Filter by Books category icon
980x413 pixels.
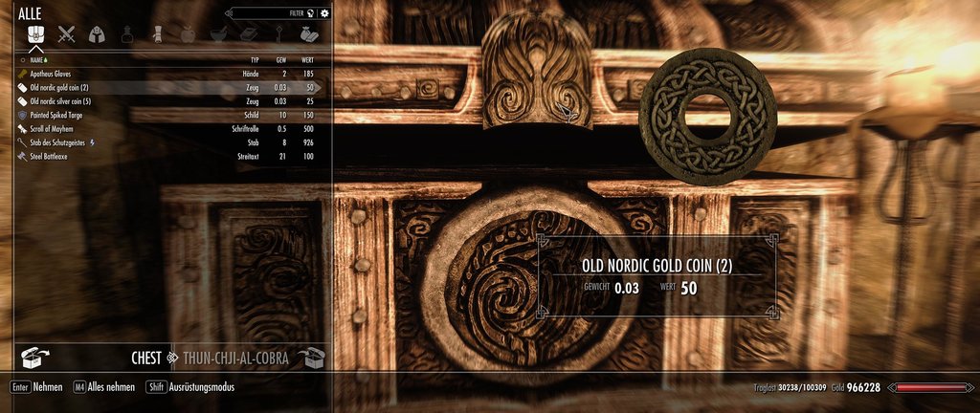tap(249, 34)
